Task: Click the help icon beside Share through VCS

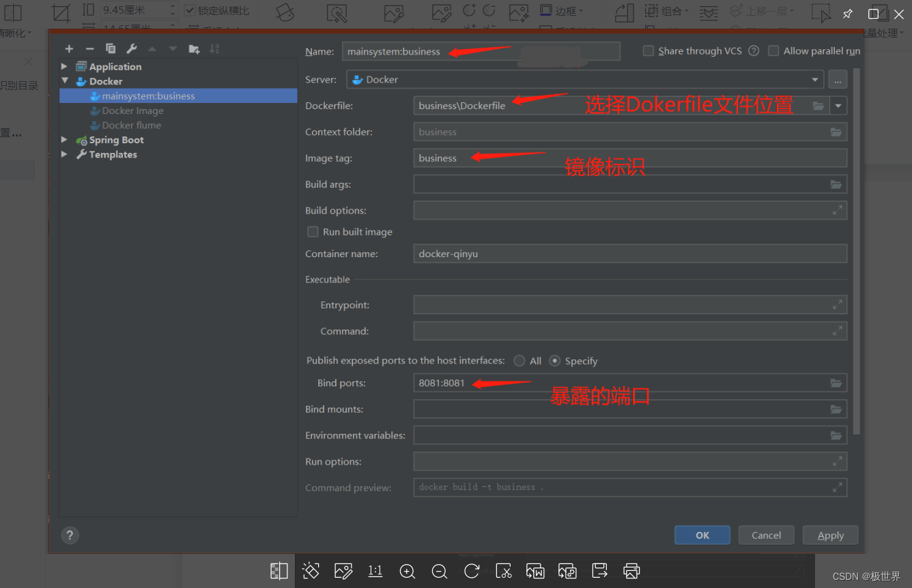Action: tap(754, 50)
